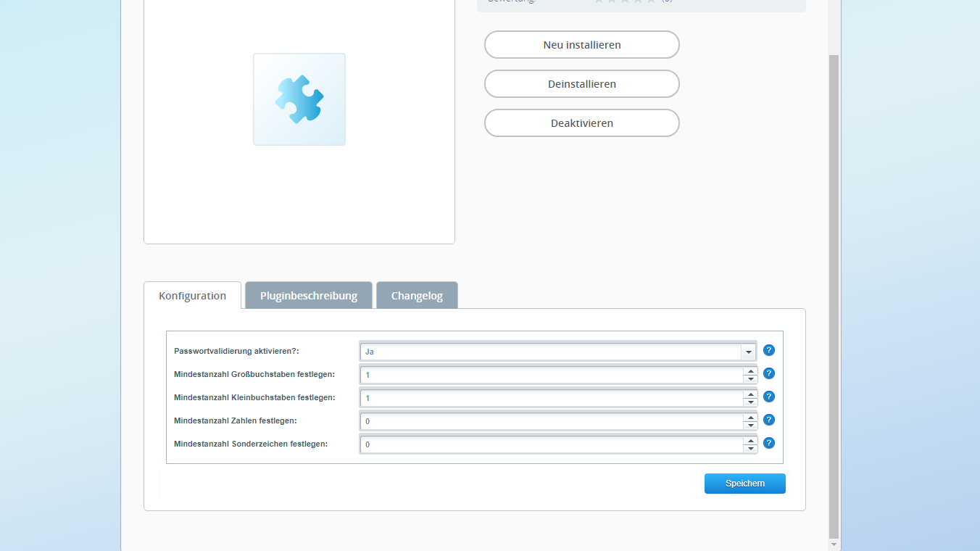Click the plugin puzzle piece image
This screenshot has height=551, width=980.
(x=299, y=99)
